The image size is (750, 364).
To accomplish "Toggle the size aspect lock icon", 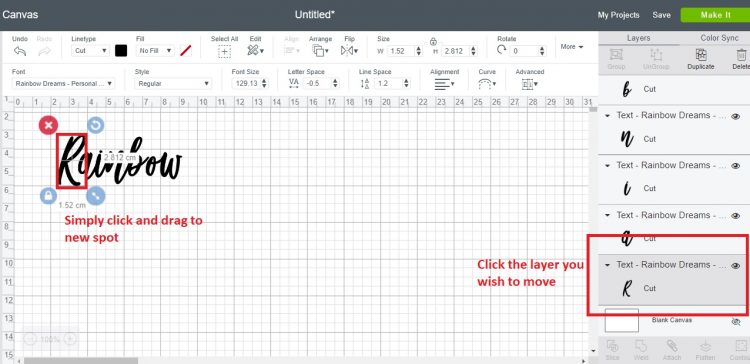I will pyautogui.click(x=433, y=41).
